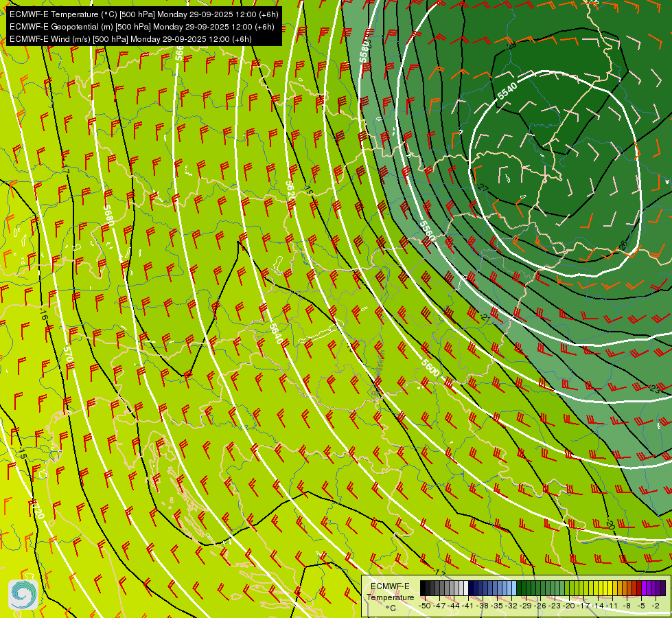Image resolution: width=672 pixels, height=618 pixels.
Task: Select the ECMWF-E Temperature 500 hPa title line
Action: click(x=144, y=14)
